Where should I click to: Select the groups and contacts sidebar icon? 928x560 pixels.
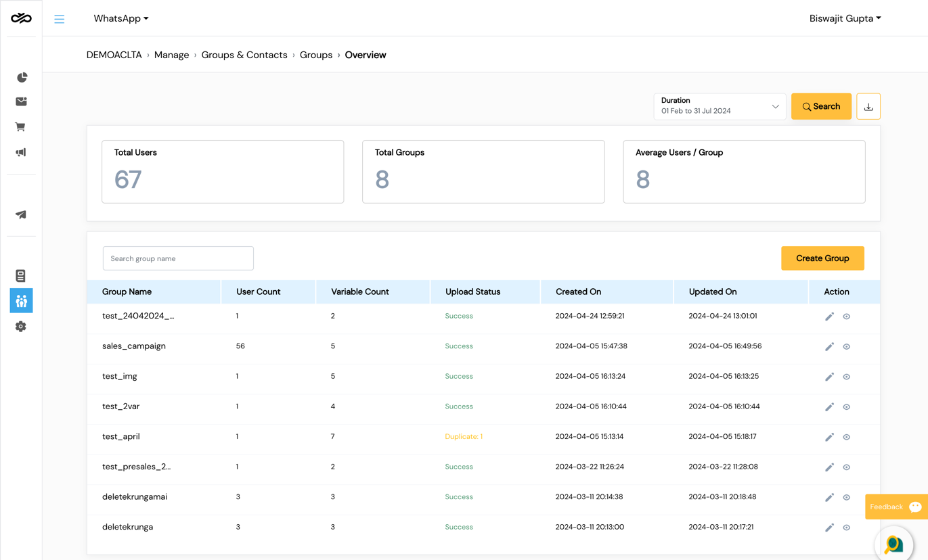click(x=21, y=300)
